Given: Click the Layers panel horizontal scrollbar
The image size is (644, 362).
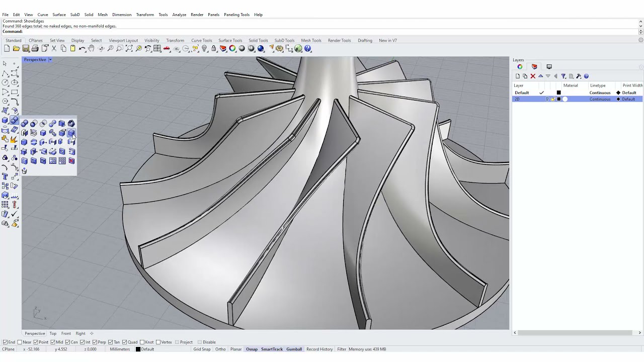Looking at the screenshot, I should click(x=575, y=333).
